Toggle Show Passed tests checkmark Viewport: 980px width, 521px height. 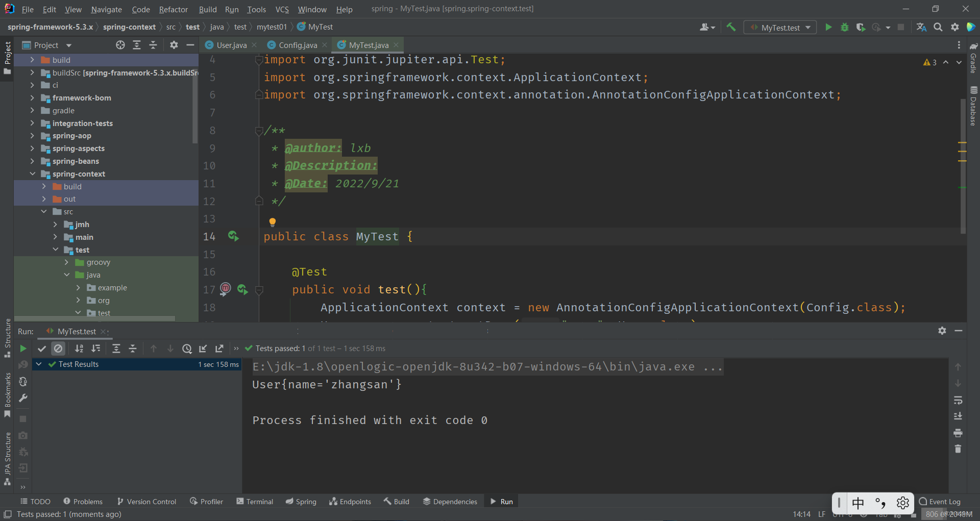[x=42, y=349]
